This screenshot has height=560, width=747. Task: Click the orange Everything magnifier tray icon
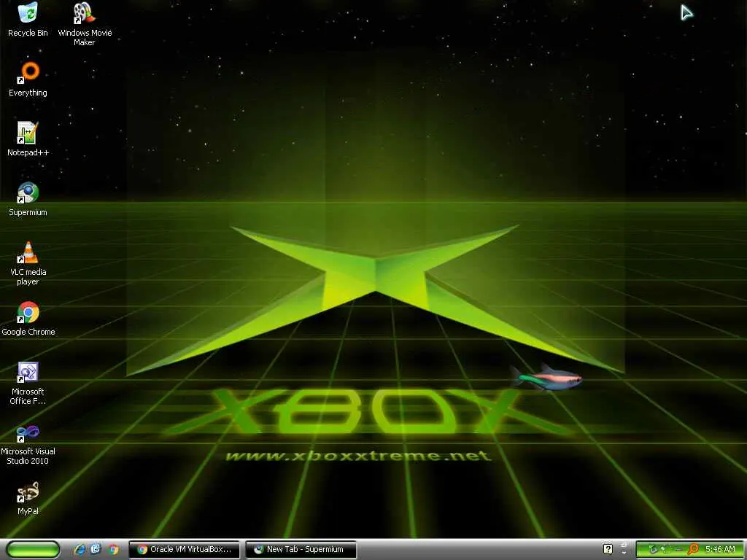point(693,550)
